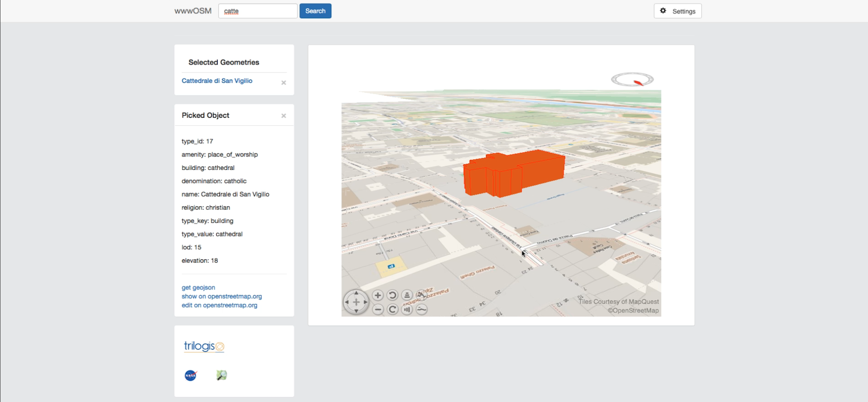Click the name attribute row in Picked Object
The width and height of the screenshot is (868, 402).
coord(225,194)
